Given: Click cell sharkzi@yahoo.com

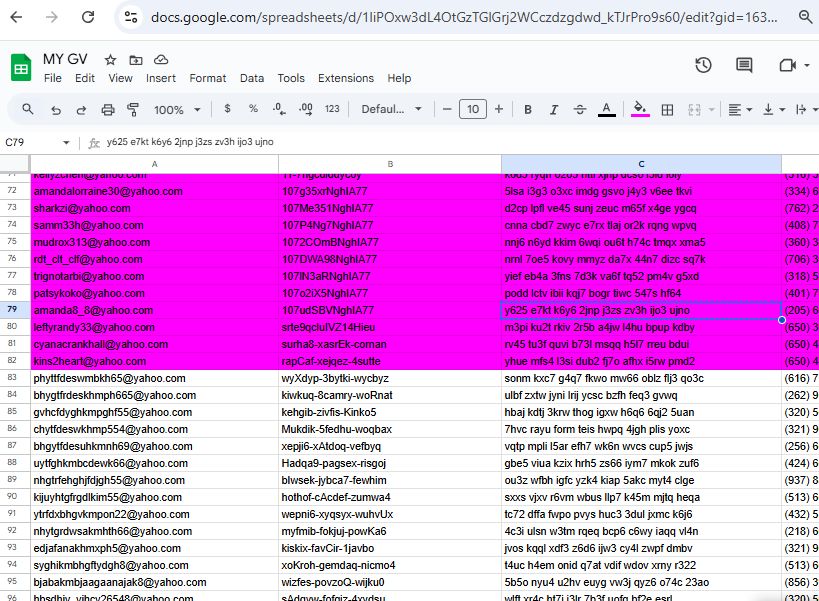Looking at the screenshot, I should point(154,208).
